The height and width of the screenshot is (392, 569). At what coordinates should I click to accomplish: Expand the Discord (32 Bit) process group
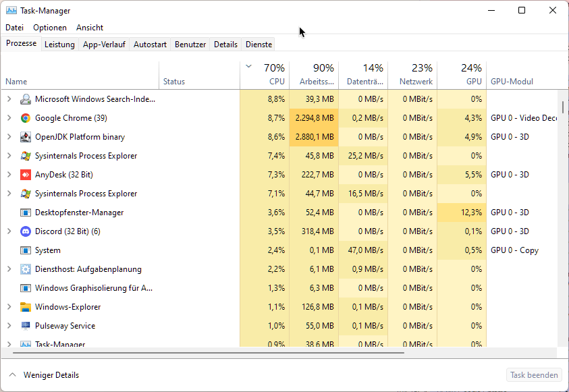tap(9, 231)
